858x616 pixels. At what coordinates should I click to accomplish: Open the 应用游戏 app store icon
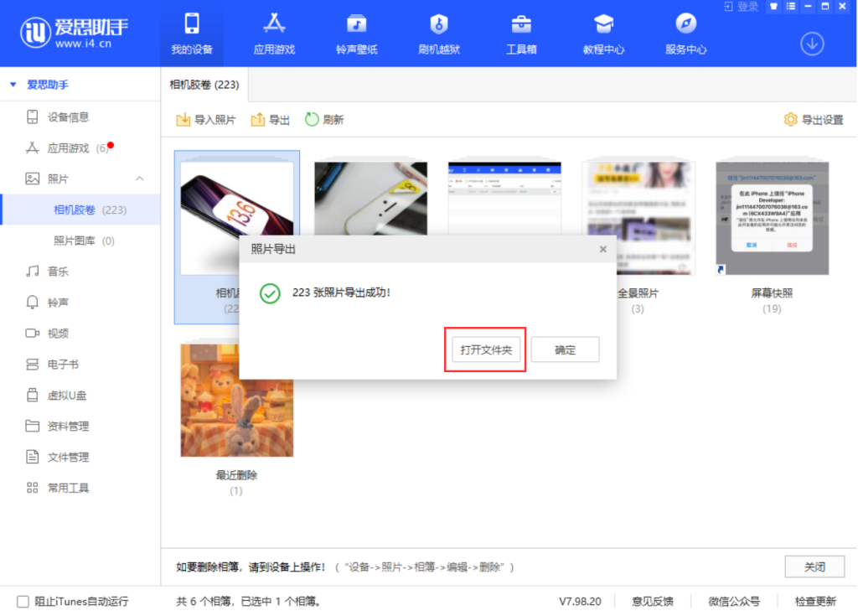pos(274,23)
